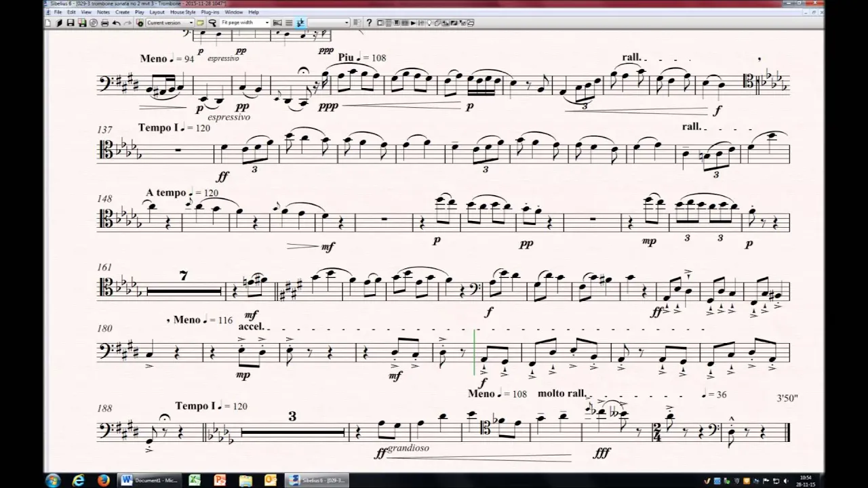This screenshot has height=488, width=868.
Task: Open the file explorer folder on the taskbar
Action: click(245, 481)
